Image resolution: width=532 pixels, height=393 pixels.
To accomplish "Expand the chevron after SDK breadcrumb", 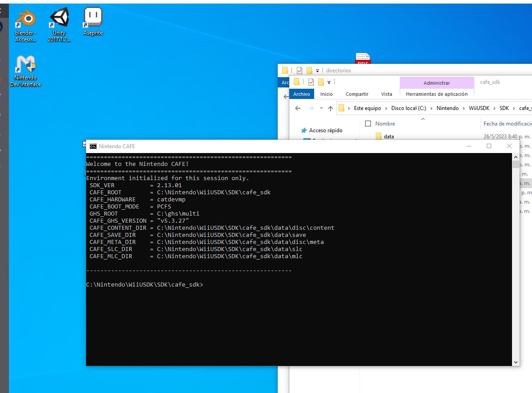I will [x=514, y=108].
